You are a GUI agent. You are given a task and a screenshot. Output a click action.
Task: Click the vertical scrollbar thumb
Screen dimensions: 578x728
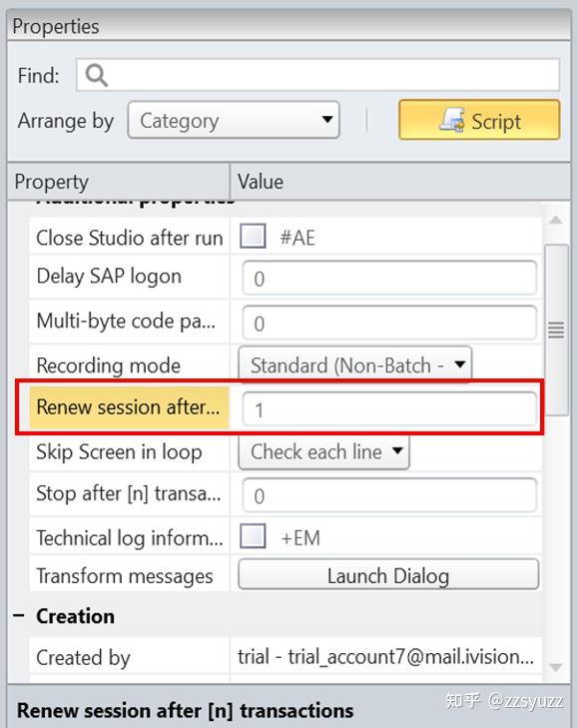(556, 330)
